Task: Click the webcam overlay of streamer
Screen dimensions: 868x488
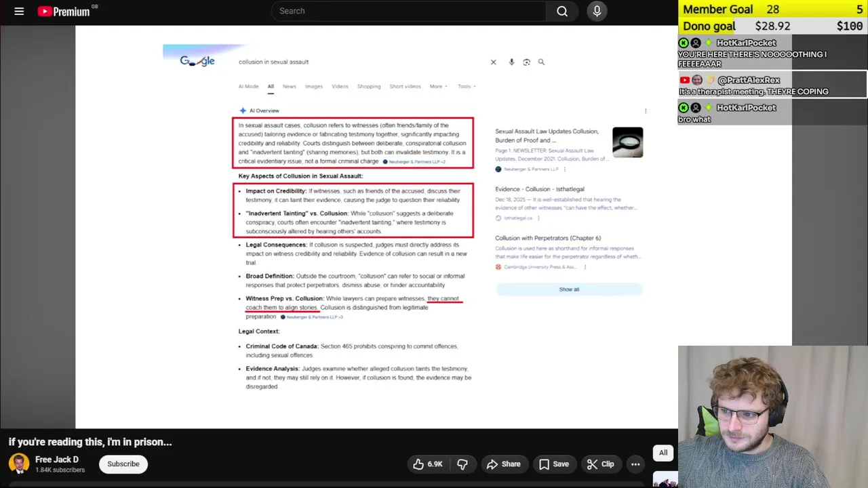Action: (x=773, y=417)
